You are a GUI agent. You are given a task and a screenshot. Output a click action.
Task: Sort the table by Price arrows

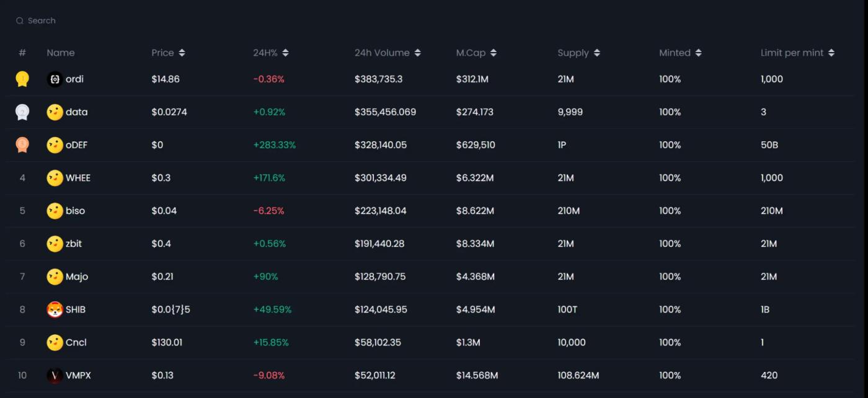coord(182,53)
